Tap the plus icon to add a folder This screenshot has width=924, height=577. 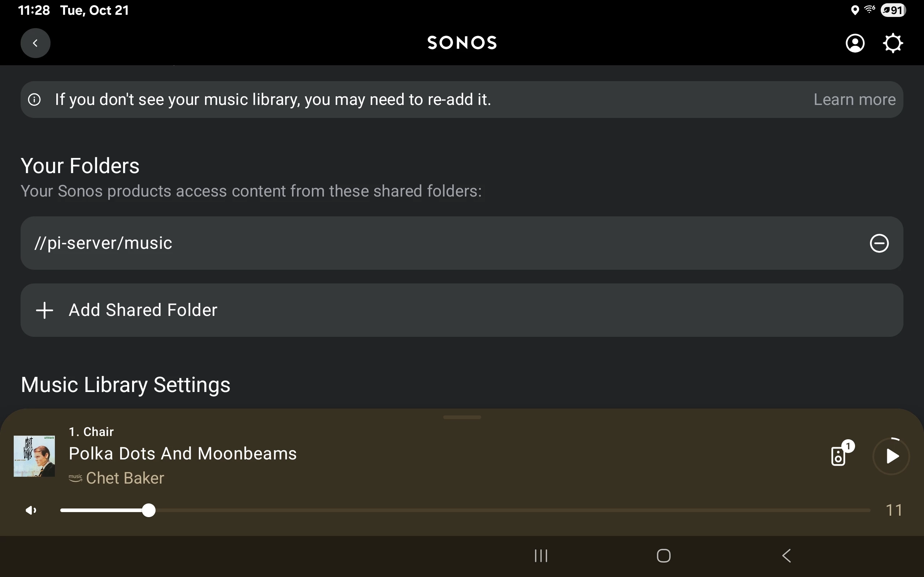tap(44, 310)
